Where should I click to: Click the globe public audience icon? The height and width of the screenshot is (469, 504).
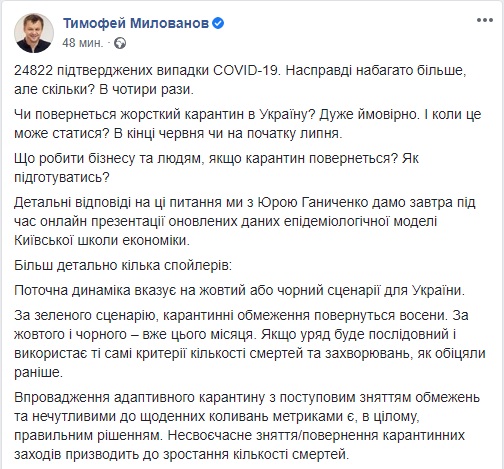click(x=120, y=43)
